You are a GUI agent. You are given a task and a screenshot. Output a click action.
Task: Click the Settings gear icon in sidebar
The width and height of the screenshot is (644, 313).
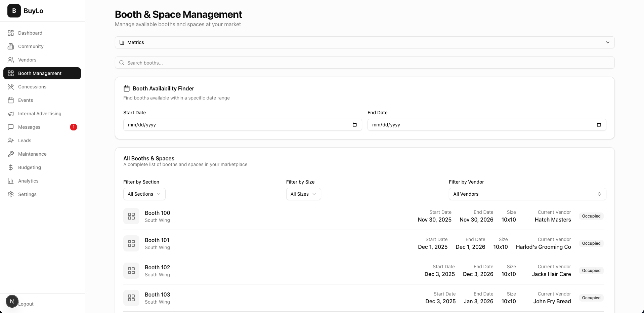11,194
